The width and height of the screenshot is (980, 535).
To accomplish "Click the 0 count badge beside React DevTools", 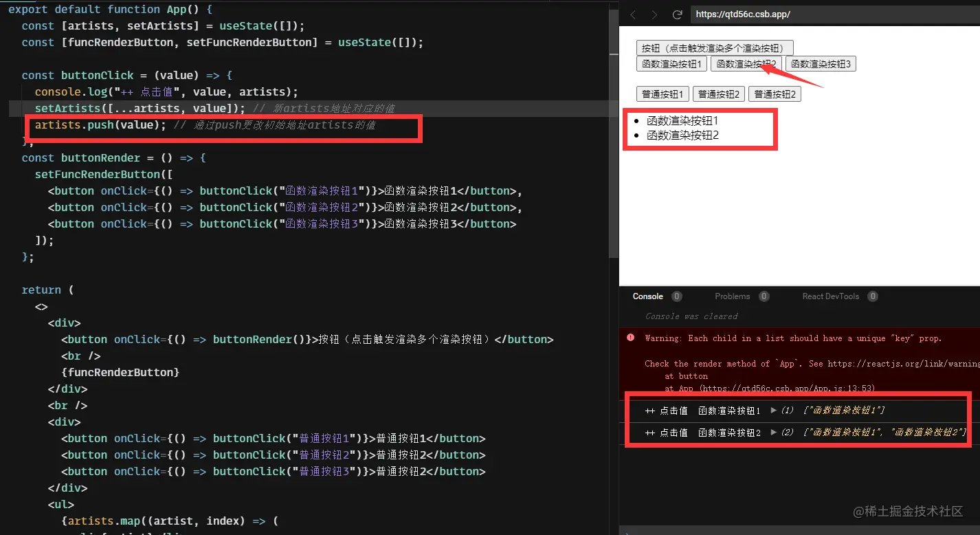I will point(873,296).
